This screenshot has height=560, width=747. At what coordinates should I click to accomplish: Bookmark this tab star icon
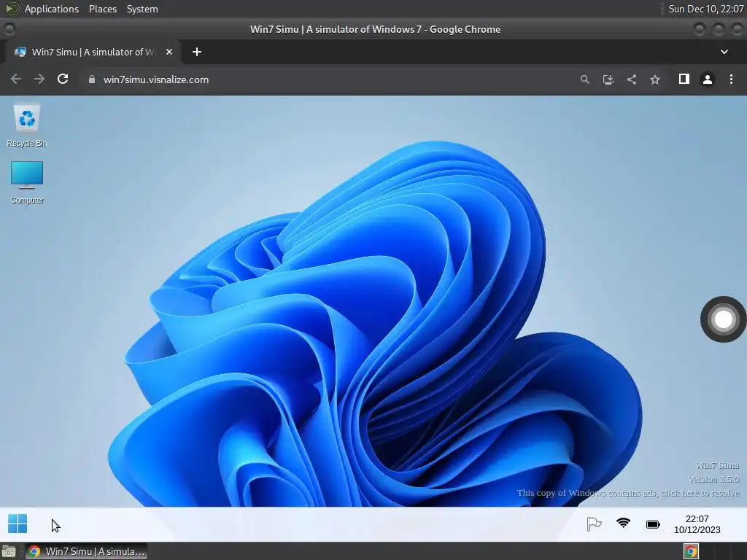tap(655, 79)
